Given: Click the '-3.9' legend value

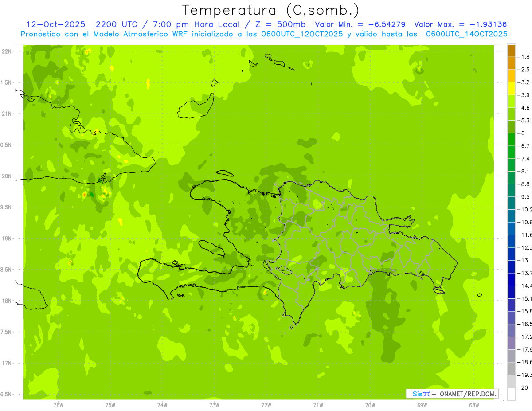Looking at the screenshot, I should pos(524,95).
